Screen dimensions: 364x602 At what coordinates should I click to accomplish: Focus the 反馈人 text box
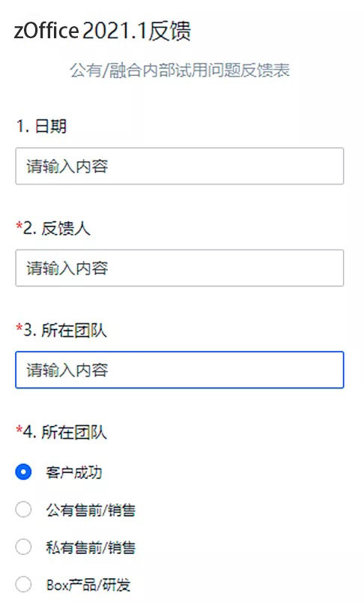(180, 268)
